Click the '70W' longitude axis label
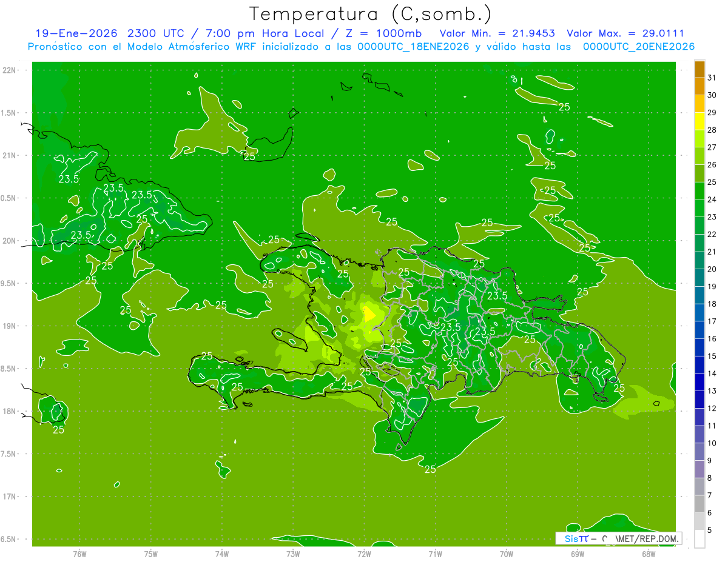Viewport: 728px width, 562px height. click(507, 554)
